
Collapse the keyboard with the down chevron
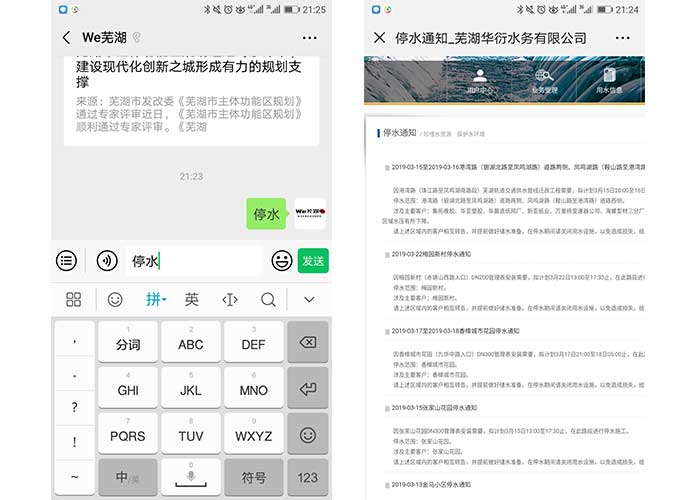(309, 299)
